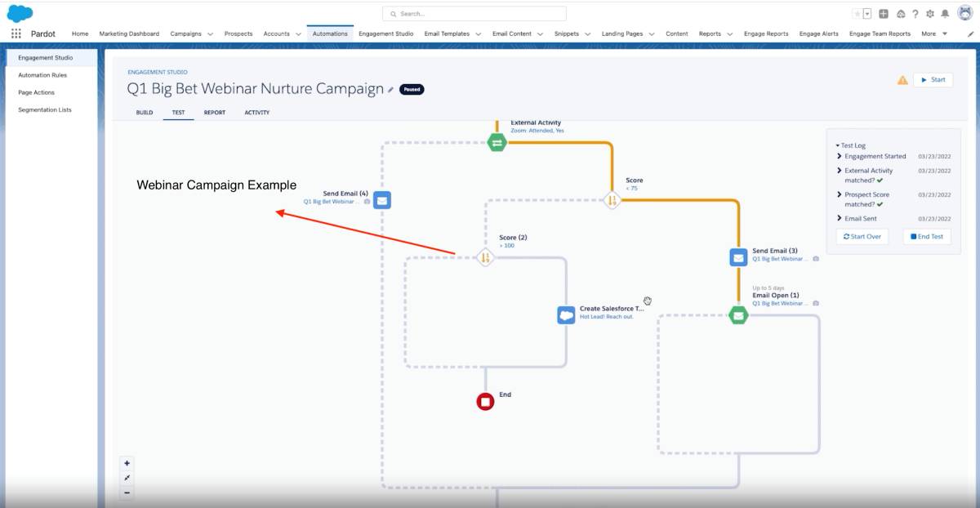The height and width of the screenshot is (508, 980).
Task: Click the yellow warning triangle icon
Action: (902, 80)
